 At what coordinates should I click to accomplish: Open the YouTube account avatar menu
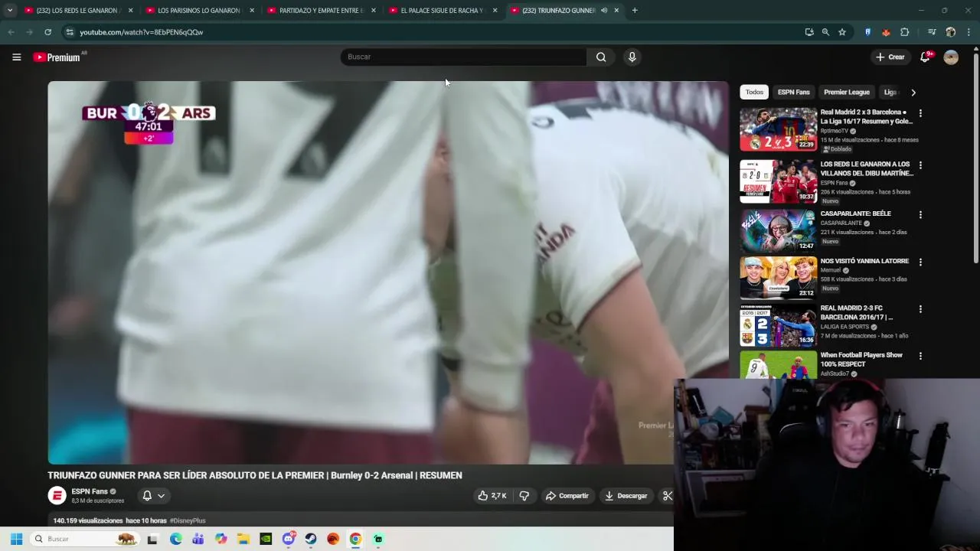pos(951,57)
